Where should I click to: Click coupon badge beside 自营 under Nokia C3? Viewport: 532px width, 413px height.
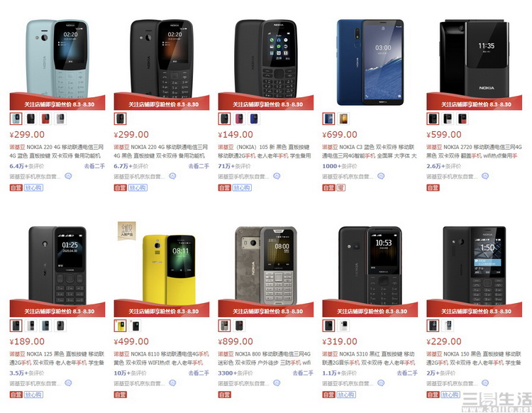point(341,187)
